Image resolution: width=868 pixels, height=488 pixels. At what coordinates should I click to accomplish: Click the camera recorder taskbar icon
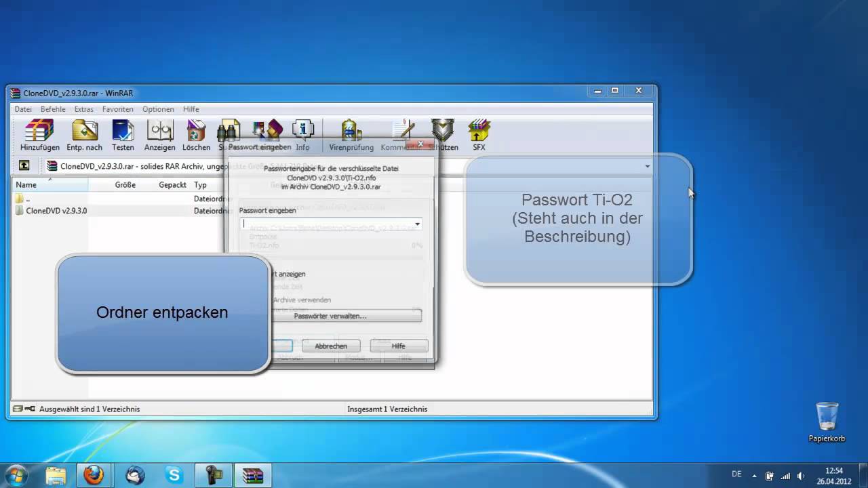coord(214,475)
